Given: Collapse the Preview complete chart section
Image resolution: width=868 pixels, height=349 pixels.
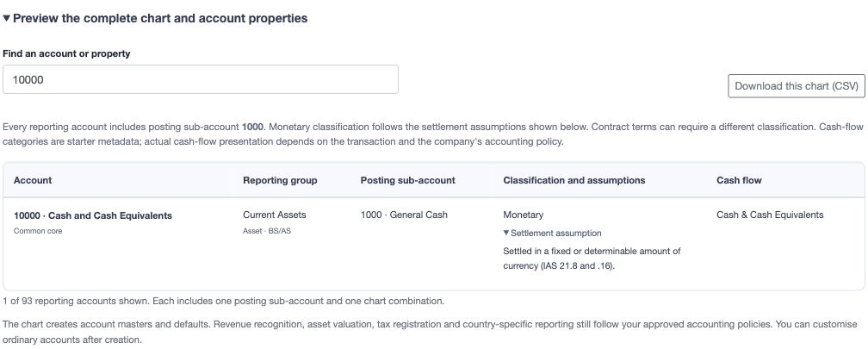Looking at the screenshot, I should (155, 18).
